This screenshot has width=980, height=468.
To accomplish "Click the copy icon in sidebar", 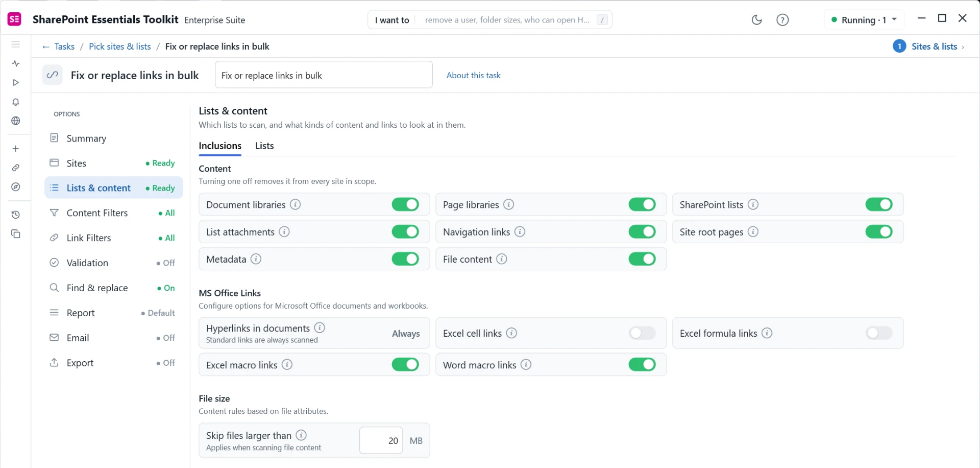I will (x=16, y=234).
